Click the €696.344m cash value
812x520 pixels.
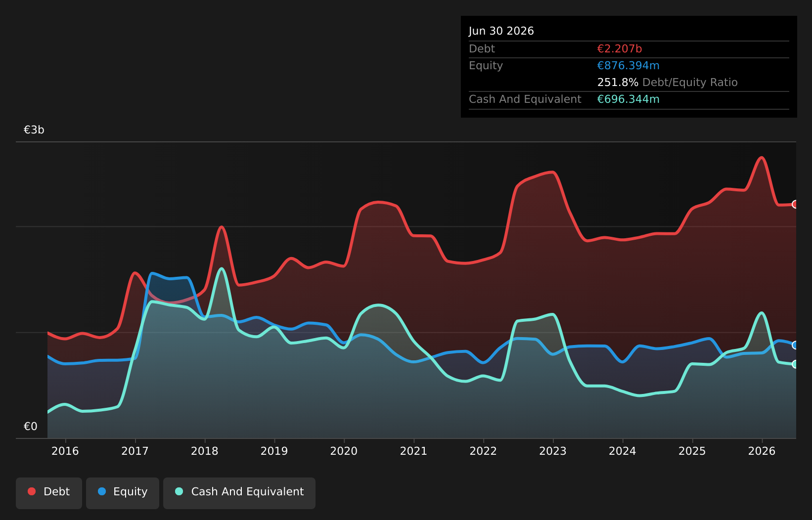point(629,99)
